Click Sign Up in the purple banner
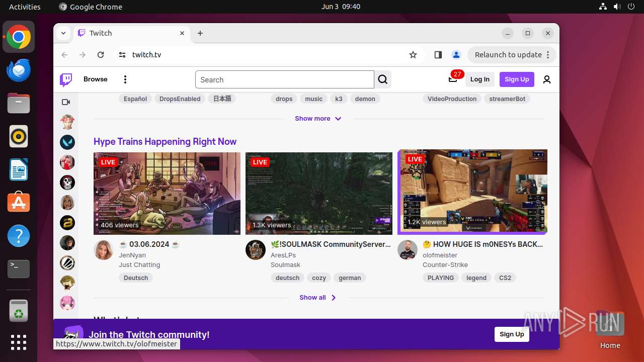Screen dimensions: 644x362 pyautogui.click(x=512, y=334)
